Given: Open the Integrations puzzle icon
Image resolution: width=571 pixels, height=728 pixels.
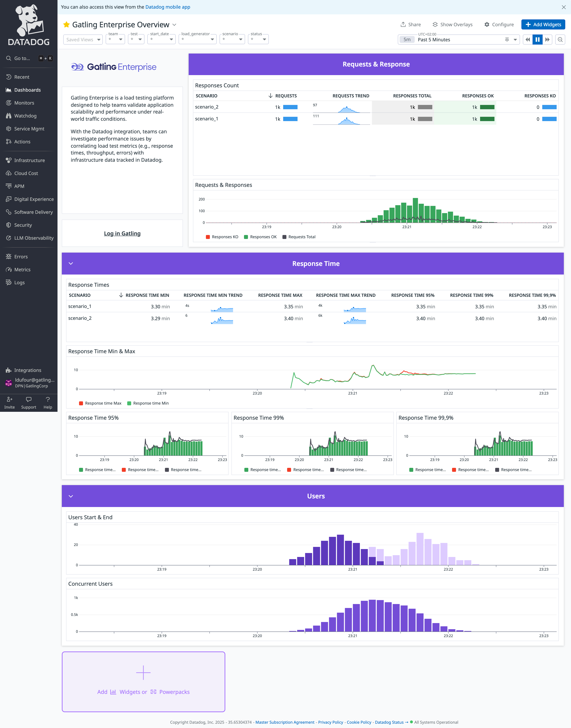Looking at the screenshot, I should [9, 370].
